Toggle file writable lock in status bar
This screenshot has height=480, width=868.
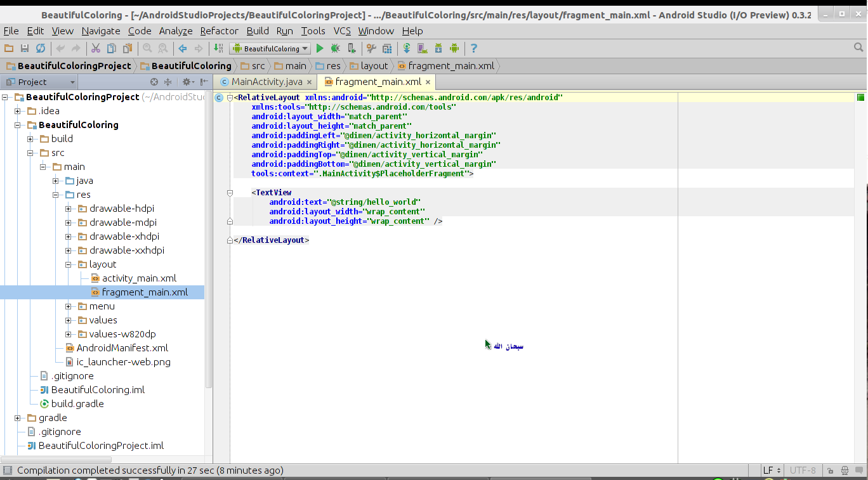(x=830, y=470)
